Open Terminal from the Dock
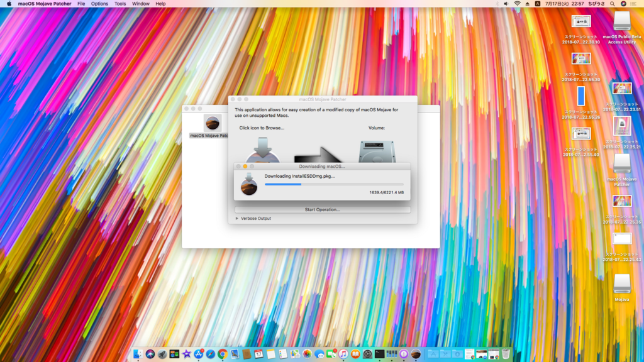This screenshot has width=644, height=362. (379, 354)
